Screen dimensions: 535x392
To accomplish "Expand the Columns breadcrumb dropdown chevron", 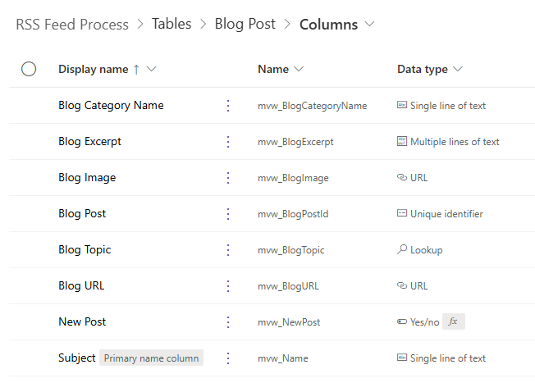I will [x=369, y=25].
